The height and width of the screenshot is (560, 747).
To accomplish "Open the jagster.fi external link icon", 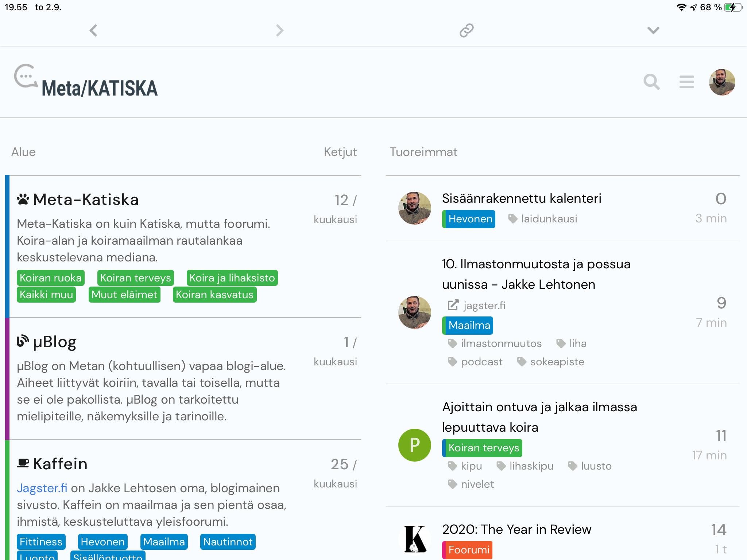I will pyautogui.click(x=453, y=305).
